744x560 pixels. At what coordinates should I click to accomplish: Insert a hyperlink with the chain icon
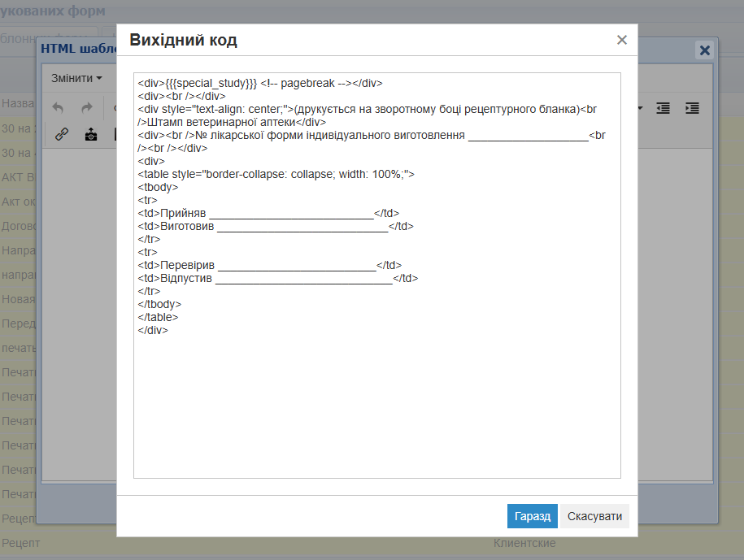click(62, 135)
